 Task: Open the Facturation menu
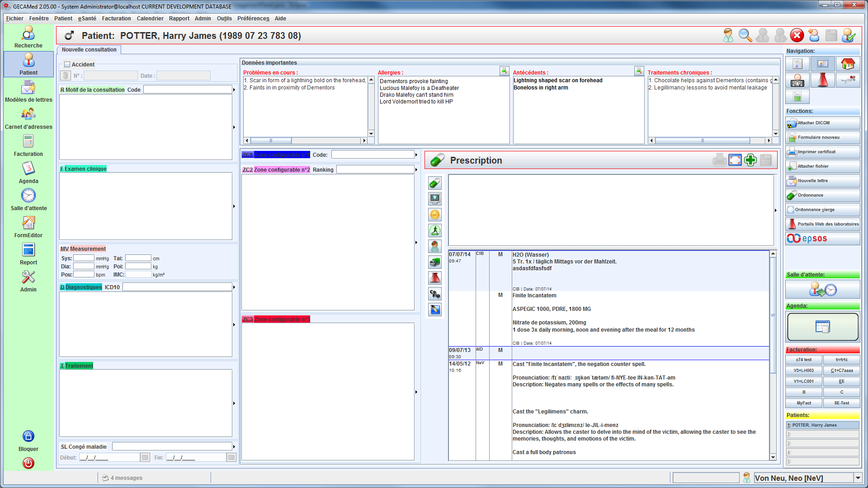pos(116,19)
